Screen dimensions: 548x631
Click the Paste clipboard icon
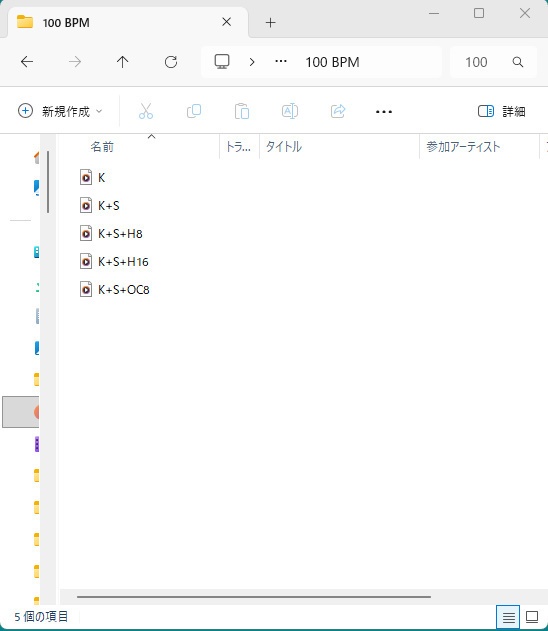[242, 111]
